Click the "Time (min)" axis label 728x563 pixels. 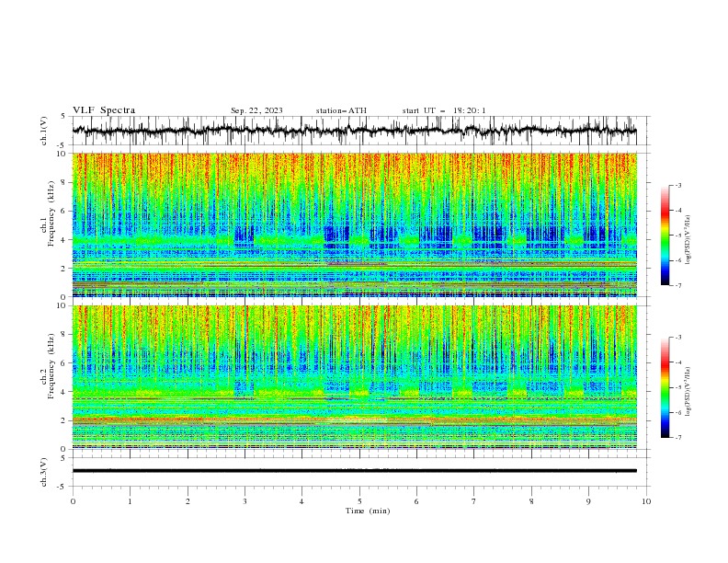[368, 511]
